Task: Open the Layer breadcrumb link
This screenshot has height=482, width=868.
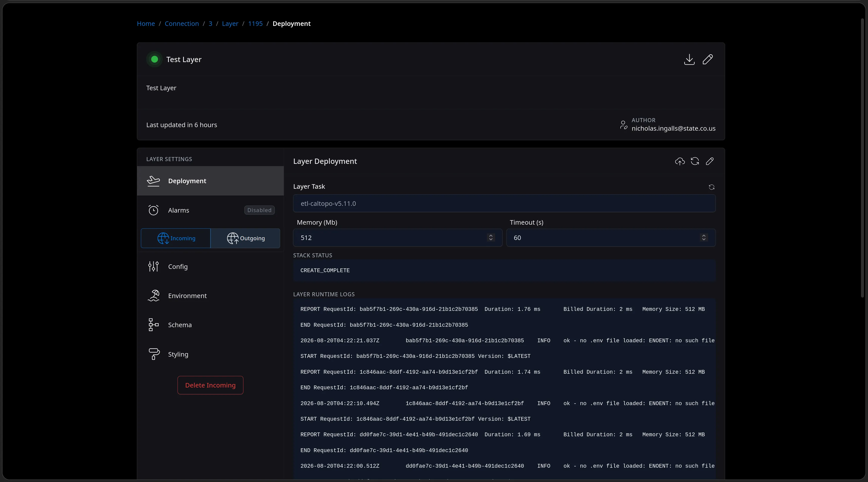Action: (230, 24)
